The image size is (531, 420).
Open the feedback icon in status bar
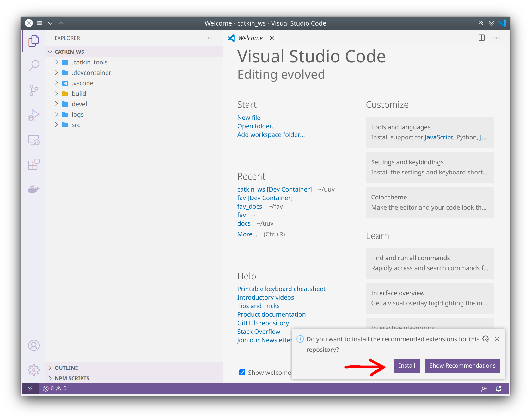pyautogui.click(x=484, y=388)
